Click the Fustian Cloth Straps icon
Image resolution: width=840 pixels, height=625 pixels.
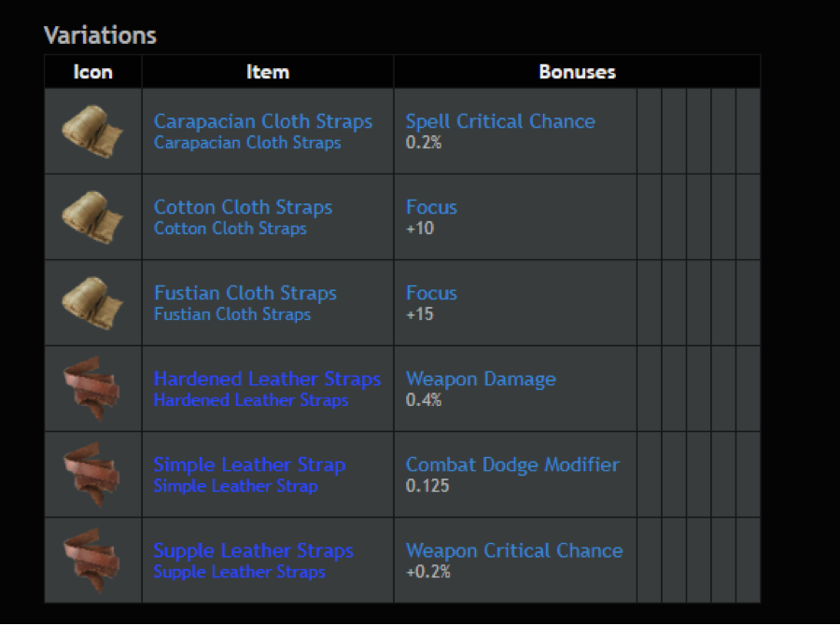point(92,302)
